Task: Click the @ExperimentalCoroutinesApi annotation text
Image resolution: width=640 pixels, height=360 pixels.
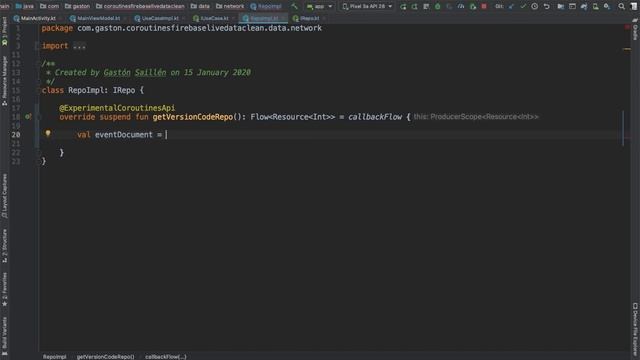Action: click(117, 108)
